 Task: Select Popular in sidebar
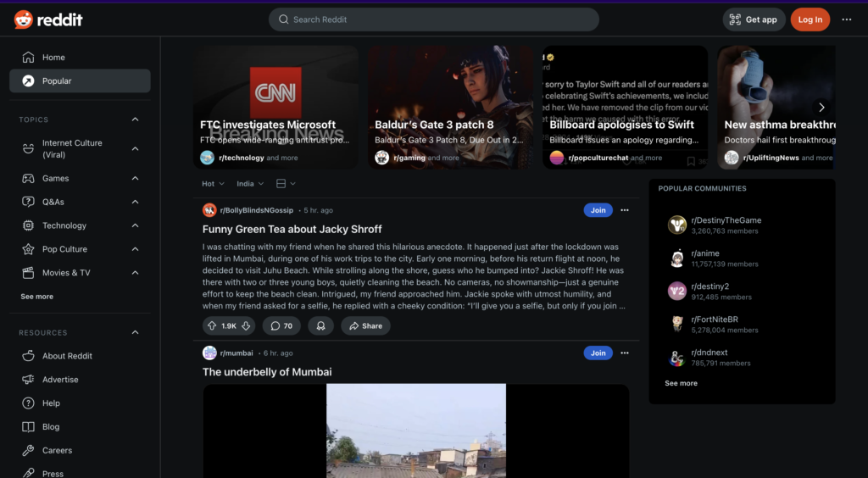(80, 81)
